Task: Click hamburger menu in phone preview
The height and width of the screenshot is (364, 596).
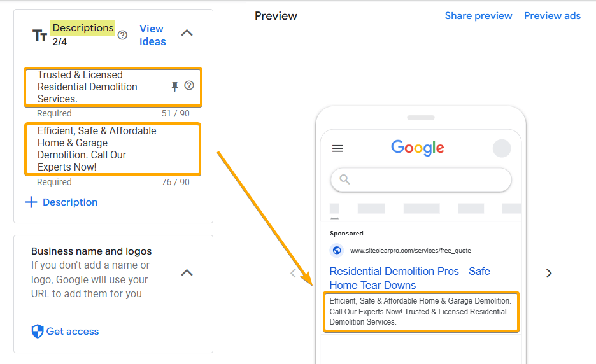Action: click(x=337, y=148)
